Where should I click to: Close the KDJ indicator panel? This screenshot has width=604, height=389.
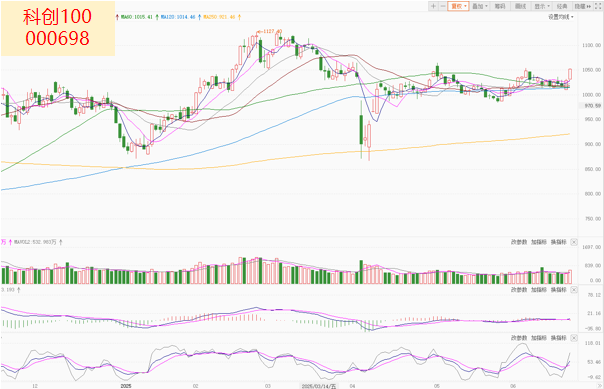pos(574,338)
